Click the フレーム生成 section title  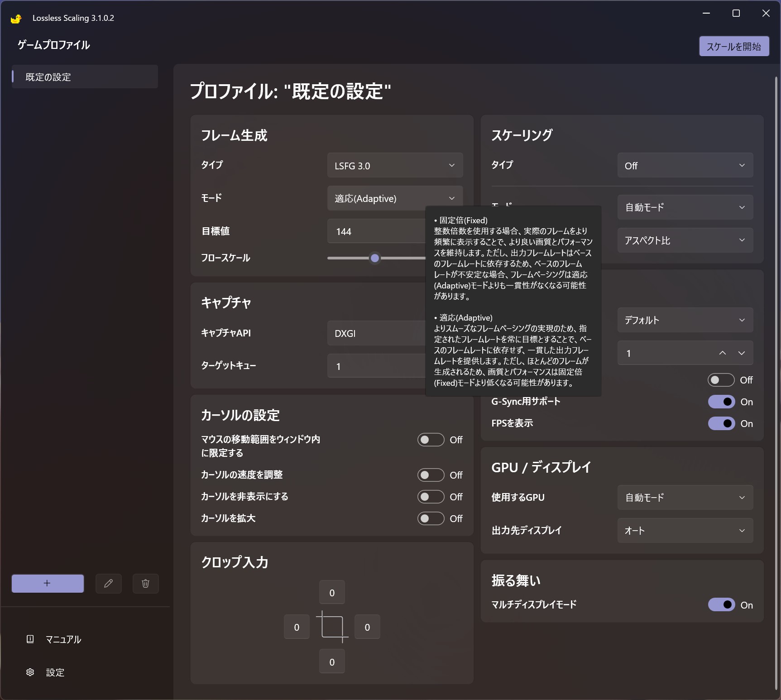(x=234, y=135)
